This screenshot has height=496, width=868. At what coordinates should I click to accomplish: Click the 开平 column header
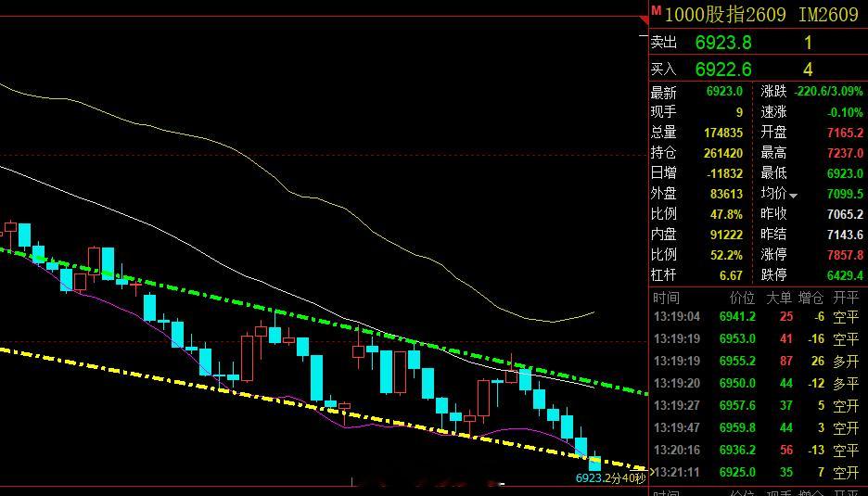[x=846, y=299]
